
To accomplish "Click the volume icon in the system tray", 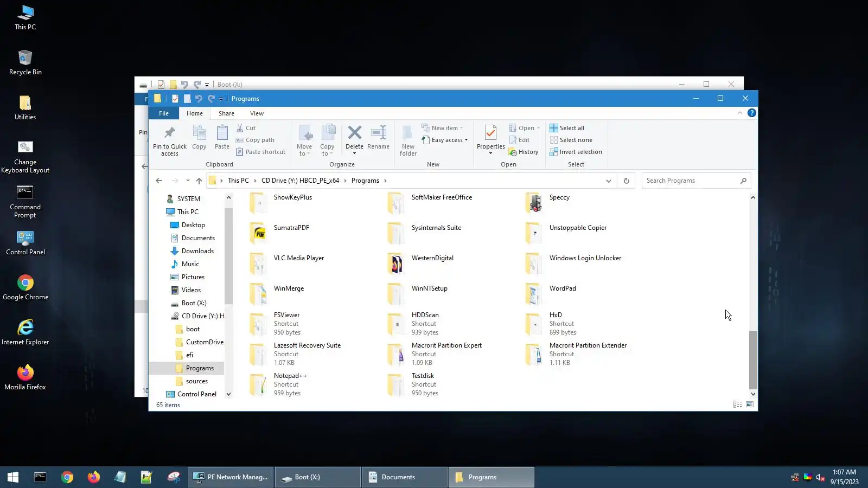I will tap(820, 478).
